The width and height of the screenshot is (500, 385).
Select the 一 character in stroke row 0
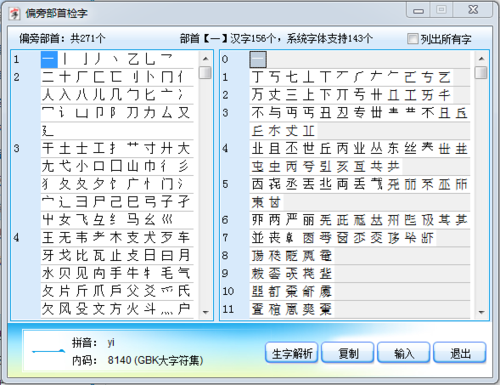click(258, 59)
